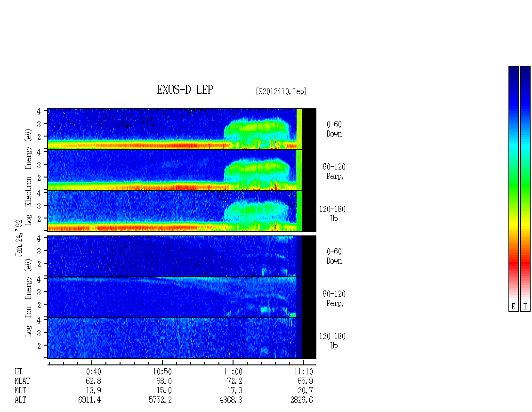Click the 120-180 Up label of ion panels
Viewport: 532px width, 412px height.
pyautogui.click(x=332, y=341)
